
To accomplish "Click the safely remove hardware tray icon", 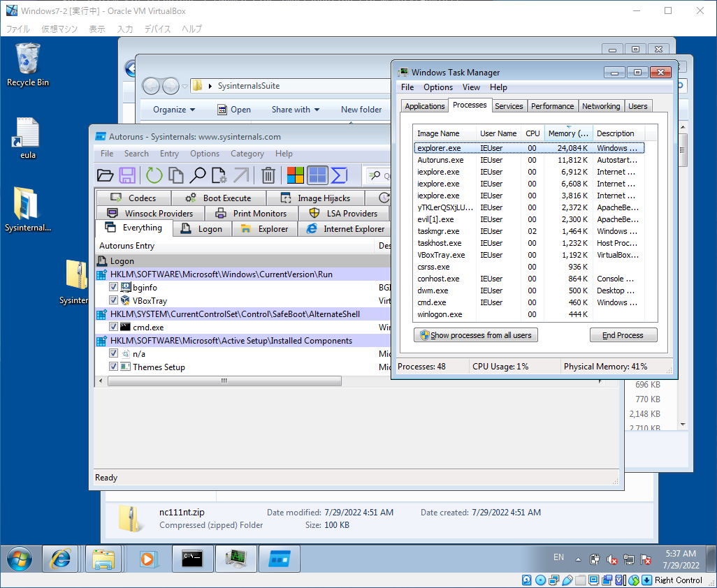I will tap(595, 559).
